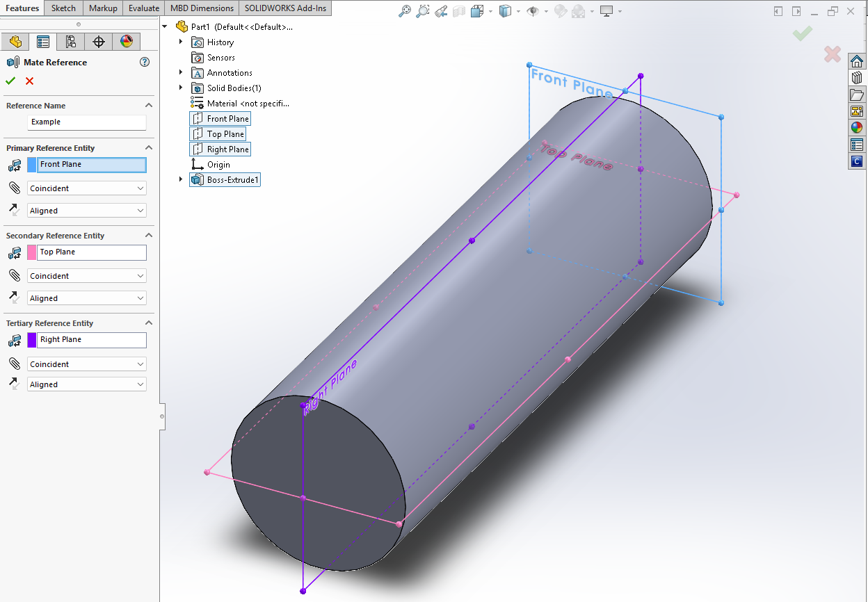Switch to the Sketch tab

pyautogui.click(x=64, y=8)
